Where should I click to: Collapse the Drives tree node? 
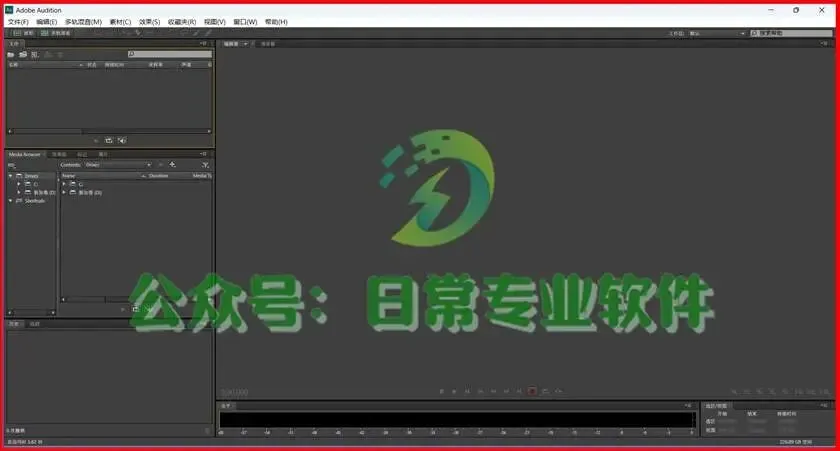10,176
